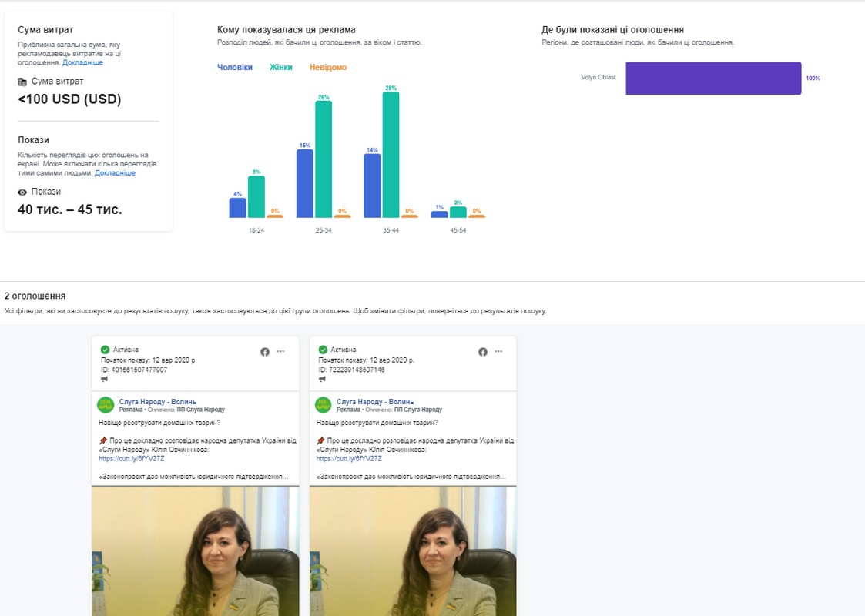
Task: Click the Facebook platform icon on second ad
Action: click(483, 352)
